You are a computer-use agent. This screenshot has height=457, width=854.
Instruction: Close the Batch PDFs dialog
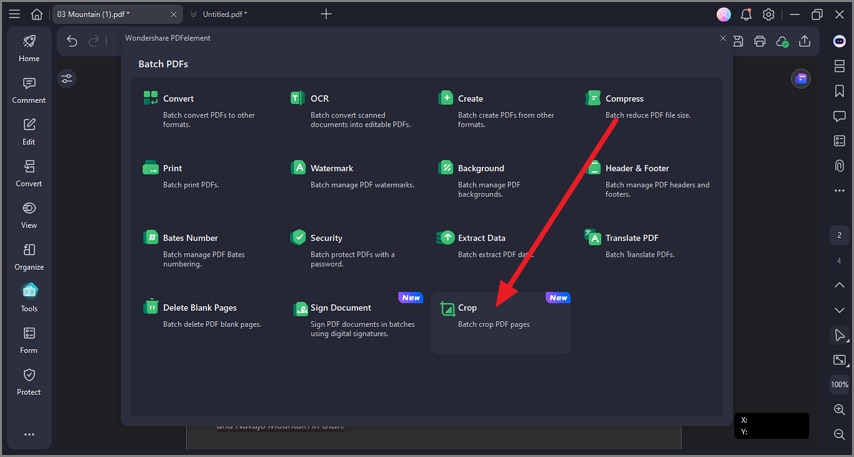pyautogui.click(x=723, y=38)
